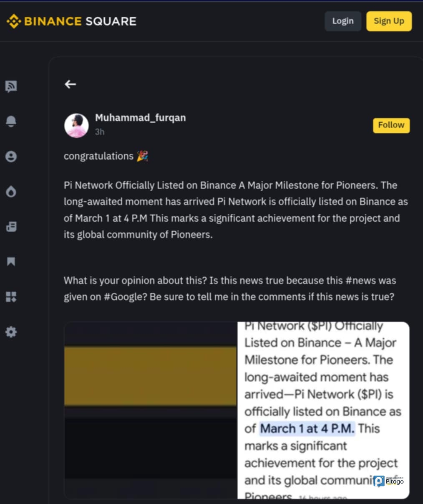Go back using the left arrow
The height and width of the screenshot is (504, 423).
(x=70, y=84)
